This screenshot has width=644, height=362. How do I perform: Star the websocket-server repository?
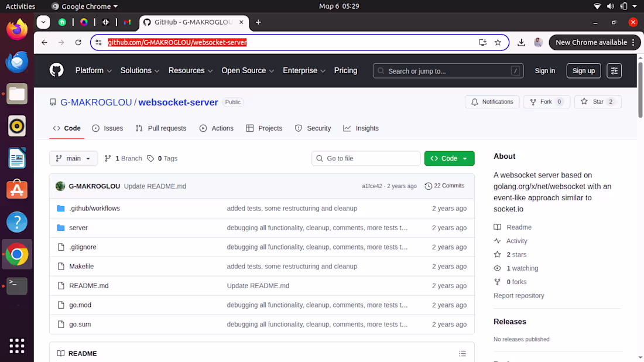pyautogui.click(x=598, y=101)
